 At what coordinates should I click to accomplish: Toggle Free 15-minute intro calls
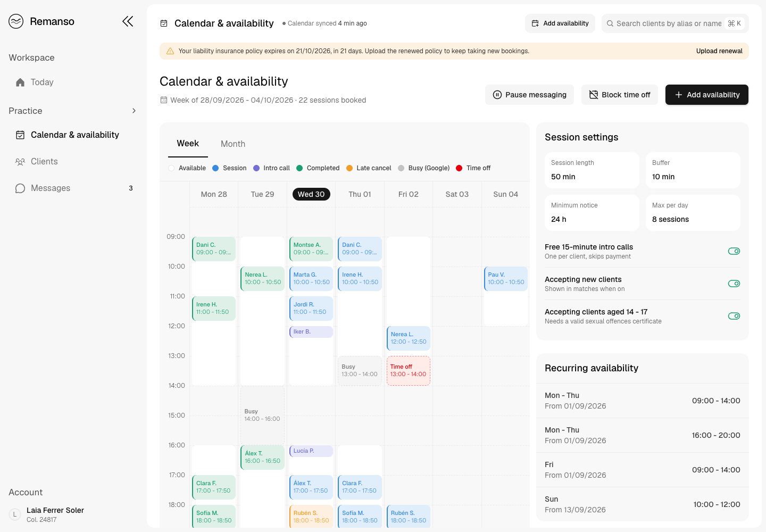pyautogui.click(x=734, y=251)
